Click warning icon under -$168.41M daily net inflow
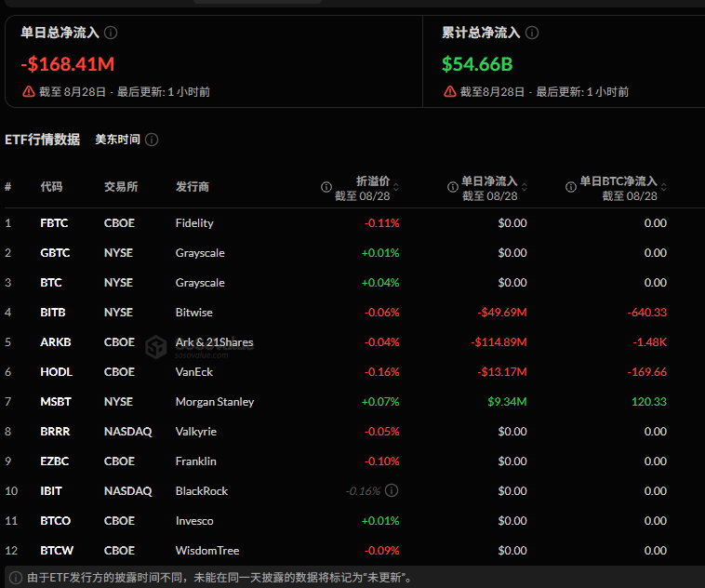The width and height of the screenshot is (705, 588). (x=29, y=92)
